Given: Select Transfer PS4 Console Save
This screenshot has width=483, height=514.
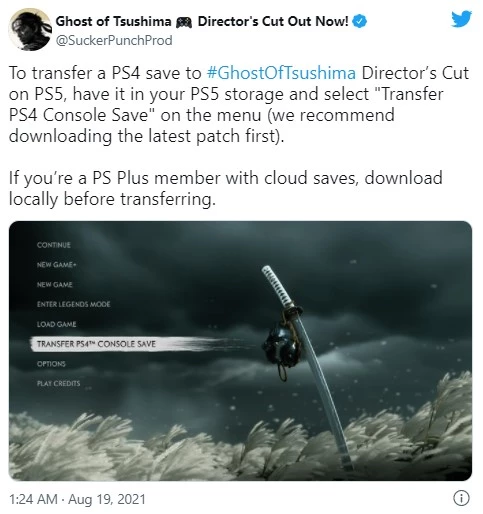Looking at the screenshot, I should (x=96, y=344).
